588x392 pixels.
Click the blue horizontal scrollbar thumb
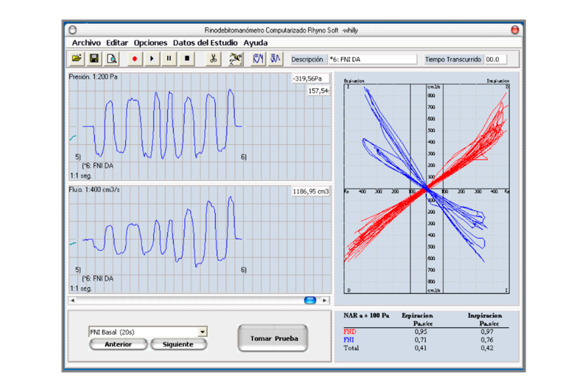tap(310, 300)
